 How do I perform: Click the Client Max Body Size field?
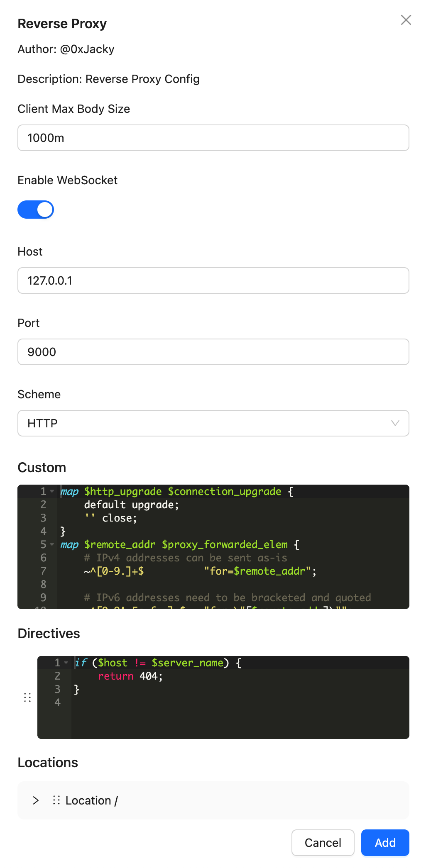coord(213,138)
